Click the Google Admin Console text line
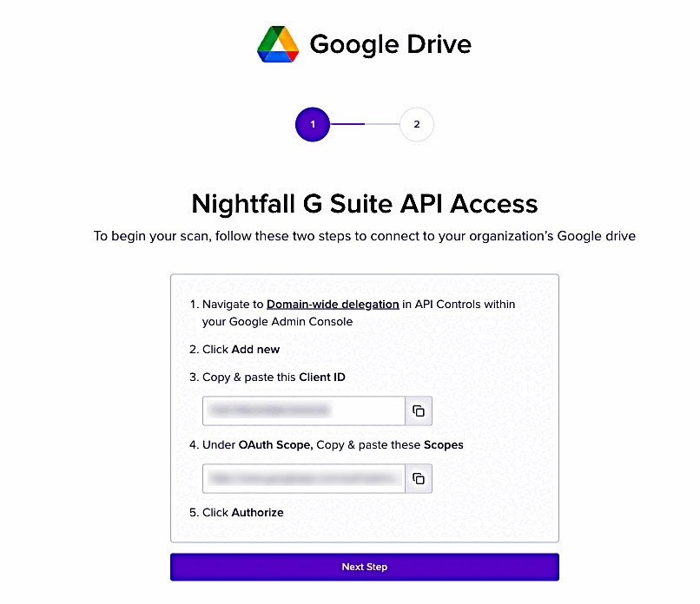Screen dimensions: 700x604 (277, 322)
